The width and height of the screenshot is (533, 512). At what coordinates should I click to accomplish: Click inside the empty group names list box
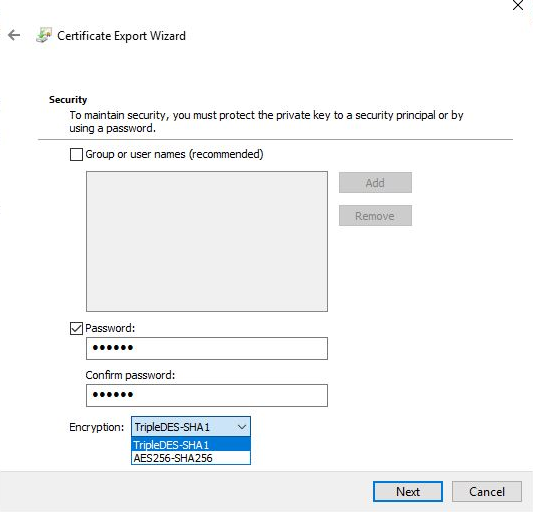pos(207,241)
